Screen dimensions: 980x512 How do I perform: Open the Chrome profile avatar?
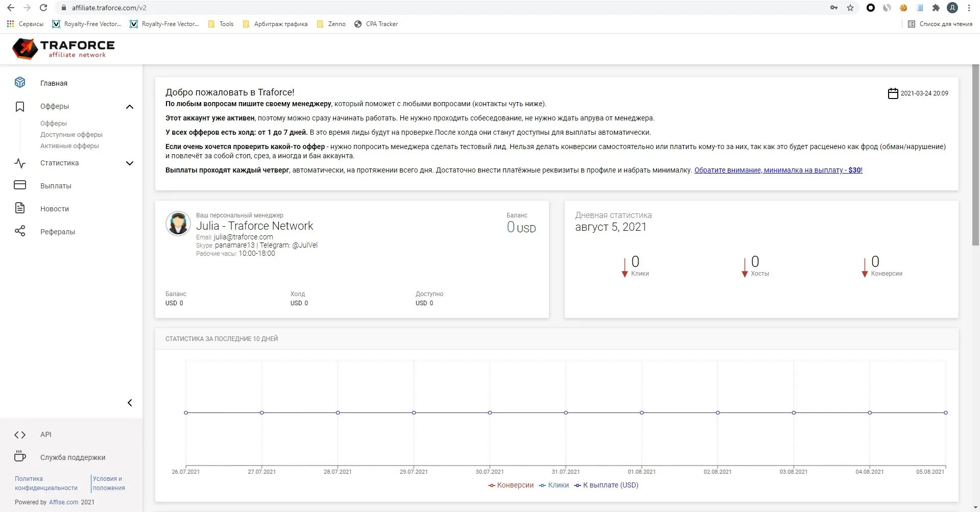[x=952, y=8]
